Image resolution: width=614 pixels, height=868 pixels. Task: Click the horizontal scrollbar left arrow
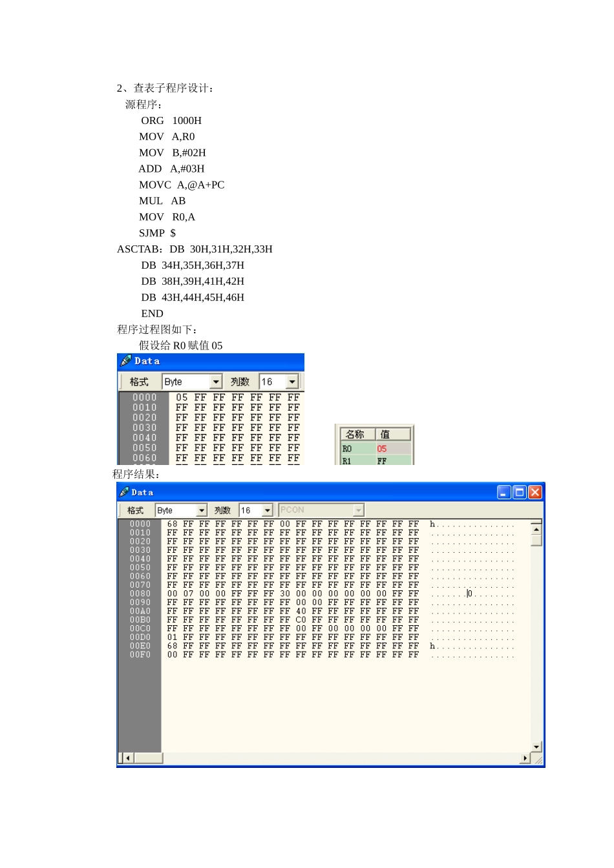pyautogui.click(x=127, y=758)
